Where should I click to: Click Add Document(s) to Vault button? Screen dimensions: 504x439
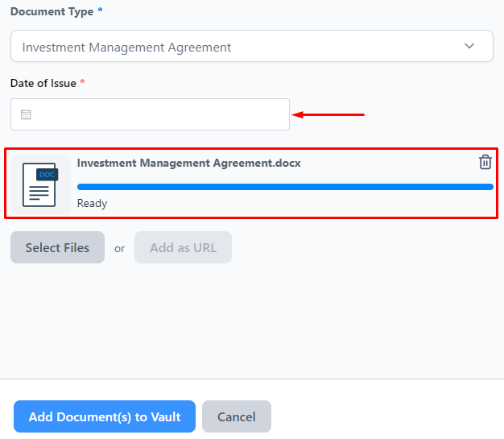pos(105,416)
